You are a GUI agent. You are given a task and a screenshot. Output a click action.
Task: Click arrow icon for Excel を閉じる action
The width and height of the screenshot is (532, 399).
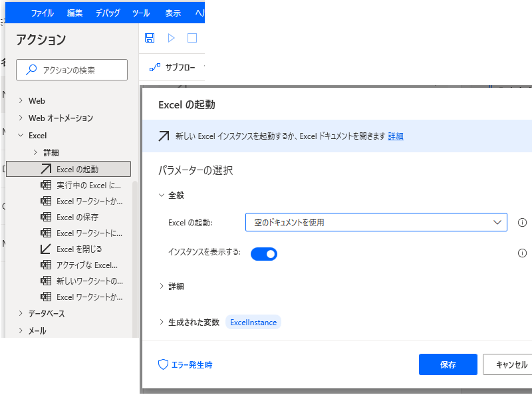click(46, 249)
